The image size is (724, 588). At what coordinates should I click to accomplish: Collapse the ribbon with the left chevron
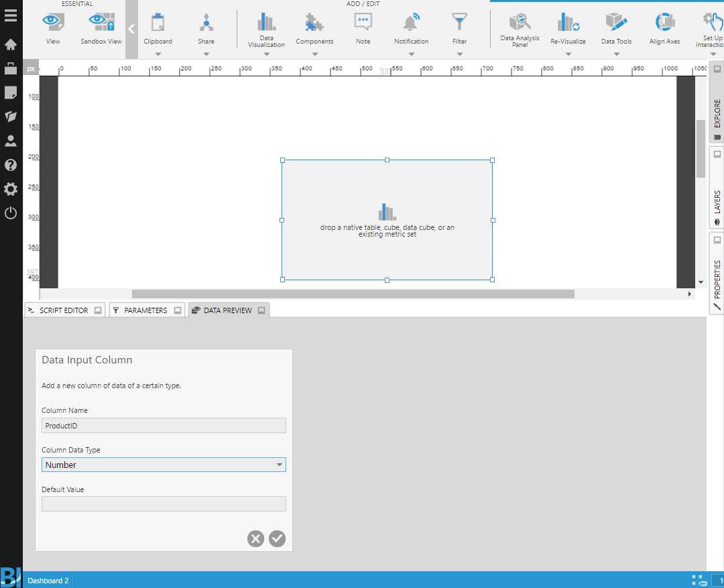pos(131,29)
